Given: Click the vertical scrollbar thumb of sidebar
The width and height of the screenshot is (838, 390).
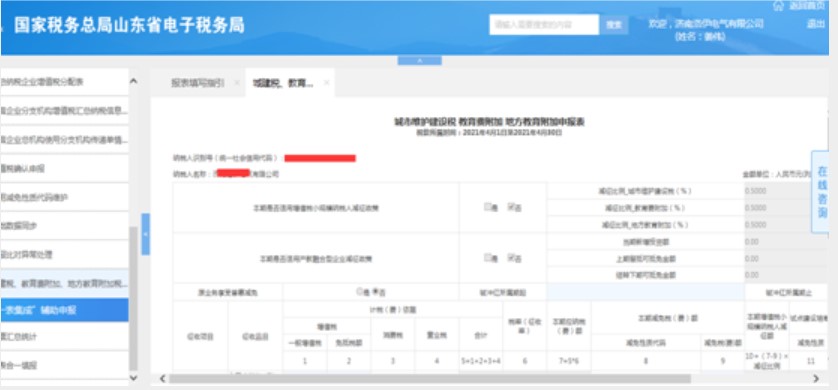Looking at the screenshot, I should [134, 298].
